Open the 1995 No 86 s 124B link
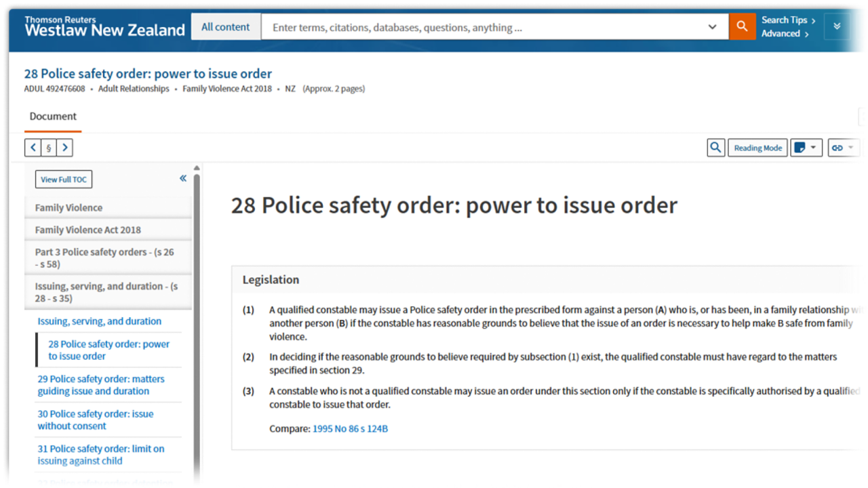This screenshot has width=868, height=488. coord(350,429)
